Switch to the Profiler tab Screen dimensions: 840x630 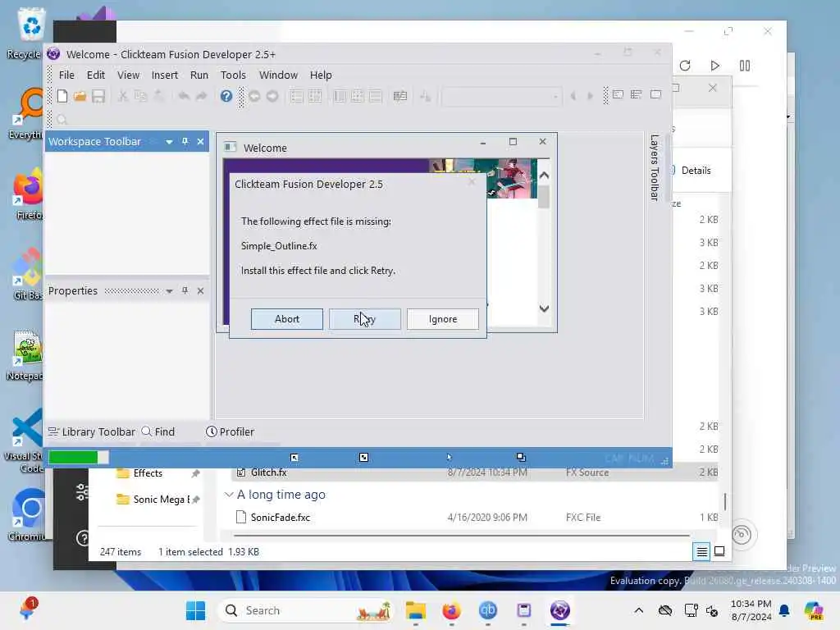(x=231, y=431)
